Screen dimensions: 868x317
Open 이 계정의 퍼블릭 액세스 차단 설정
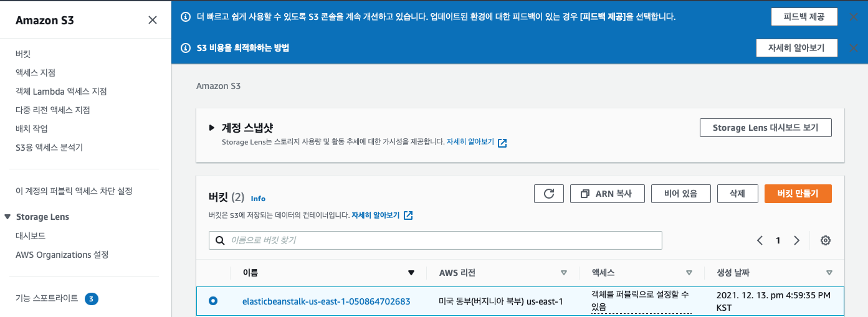pyautogui.click(x=74, y=191)
